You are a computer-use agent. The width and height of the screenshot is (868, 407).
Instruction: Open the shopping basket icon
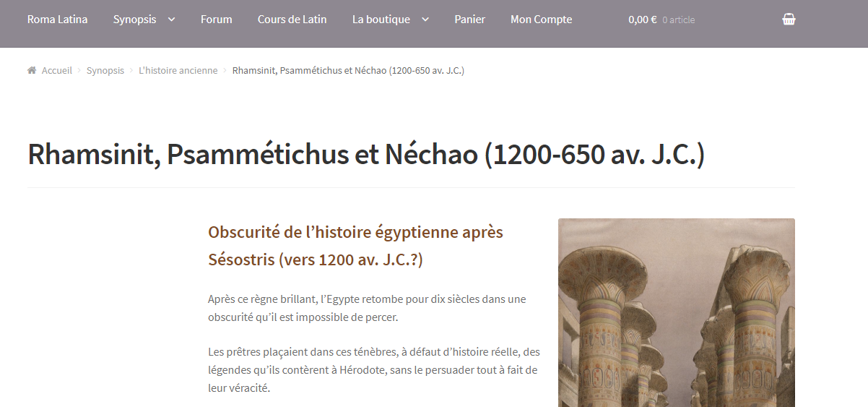pos(789,20)
